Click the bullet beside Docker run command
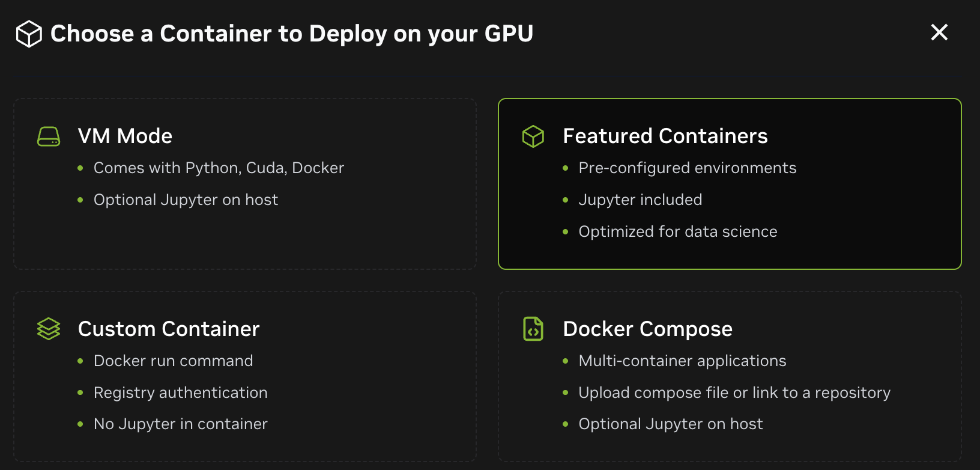 [x=80, y=361]
